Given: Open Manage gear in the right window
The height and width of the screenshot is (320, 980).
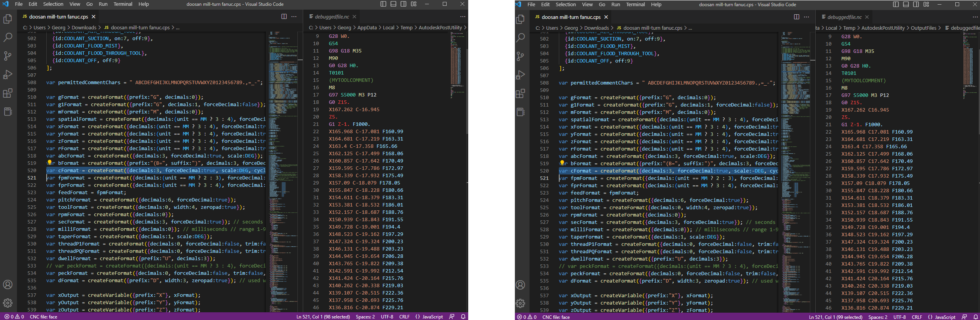Looking at the screenshot, I should coord(520,303).
